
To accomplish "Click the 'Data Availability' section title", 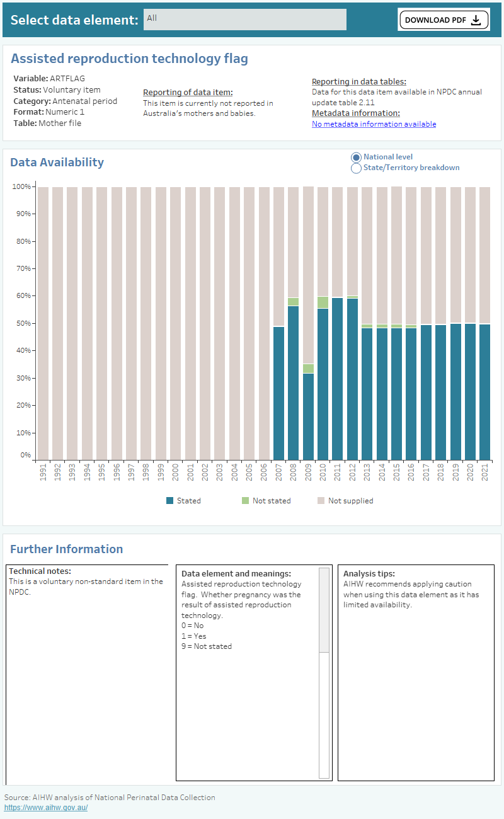I will pyautogui.click(x=57, y=162).
